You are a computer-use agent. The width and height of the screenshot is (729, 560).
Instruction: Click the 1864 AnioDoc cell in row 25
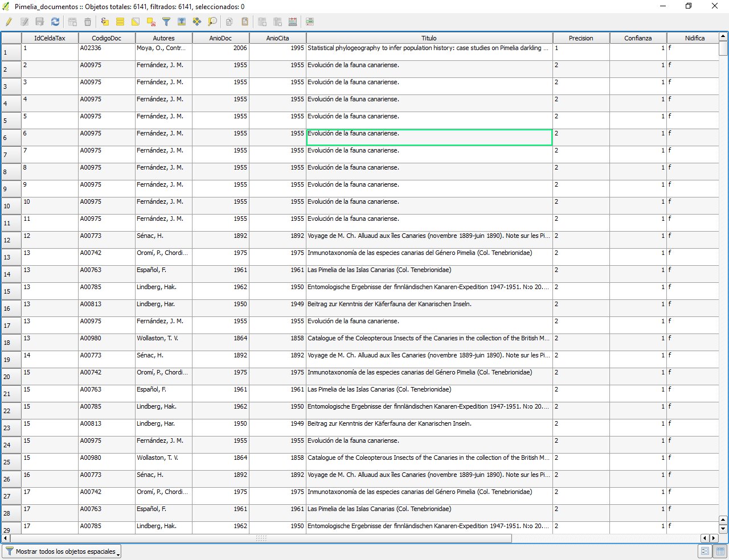220,462
